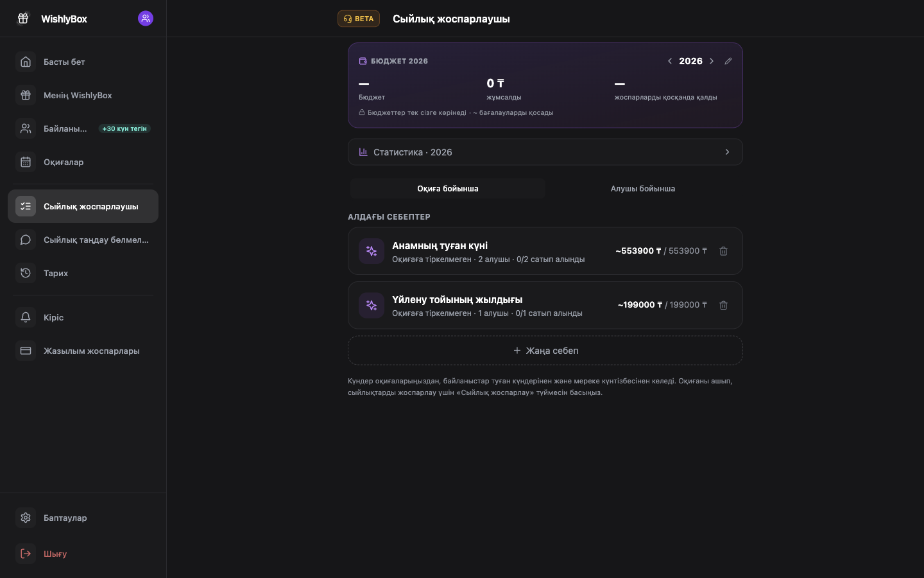The width and height of the screenshot is (924, 578).
Task: Add new occasion with Жаңа себеп
Action: (545, 351)
